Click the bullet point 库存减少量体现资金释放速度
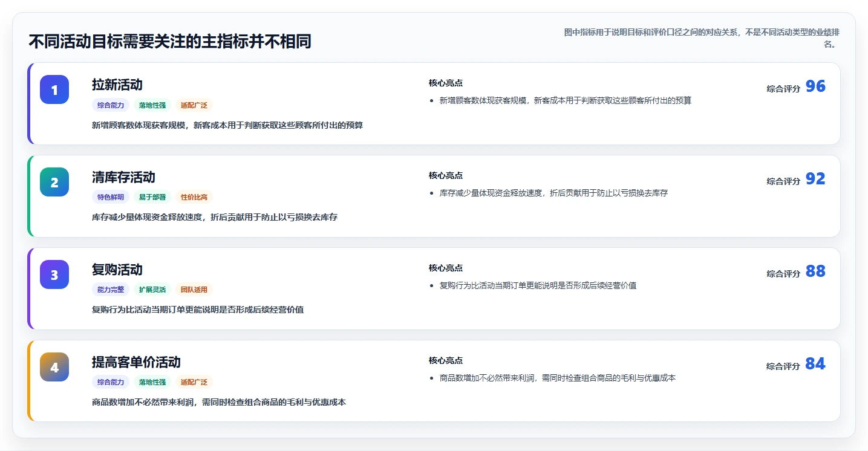868x451 pixels. tap(554, 193)
